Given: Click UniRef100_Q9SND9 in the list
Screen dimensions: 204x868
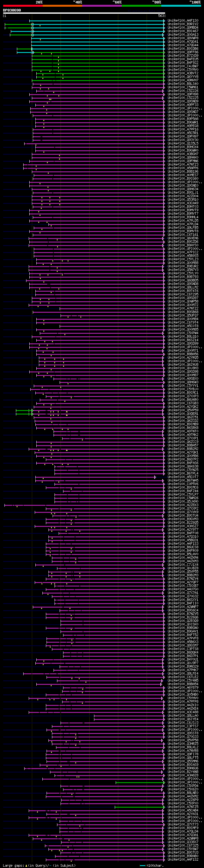Looking at the screenshot, I should (183, 101).
